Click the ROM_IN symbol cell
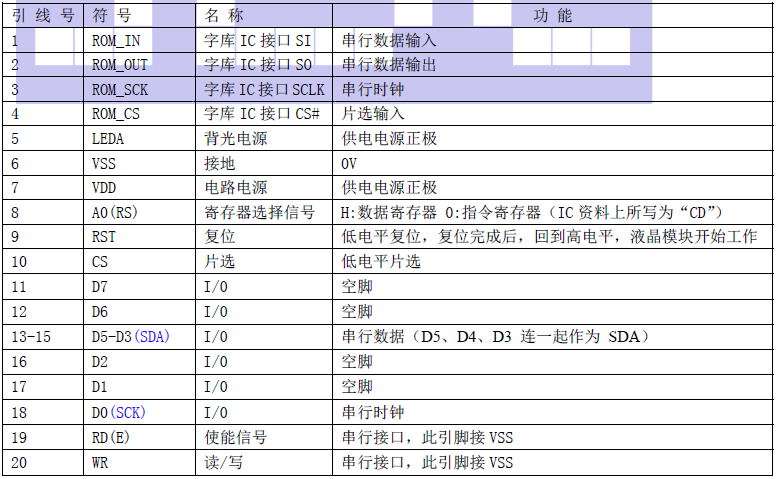 (115, 41)
